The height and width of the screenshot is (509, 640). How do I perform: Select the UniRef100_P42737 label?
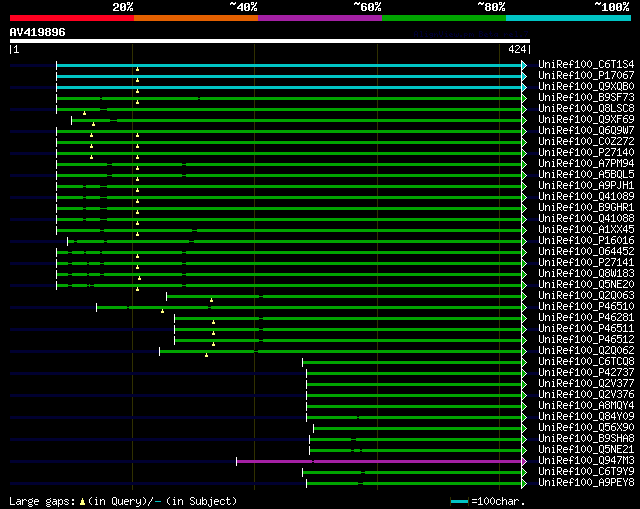[x=586, y=373]
